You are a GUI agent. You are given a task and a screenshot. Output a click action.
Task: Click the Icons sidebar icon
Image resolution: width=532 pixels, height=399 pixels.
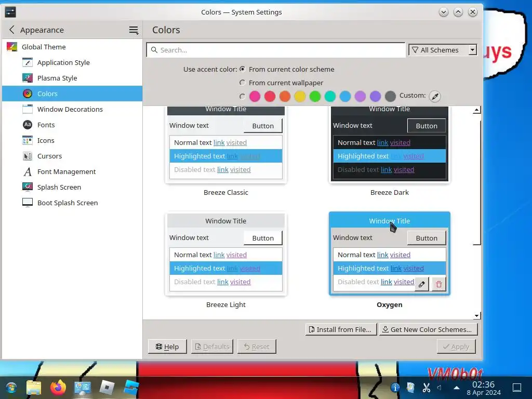click(x=28, y=140)
